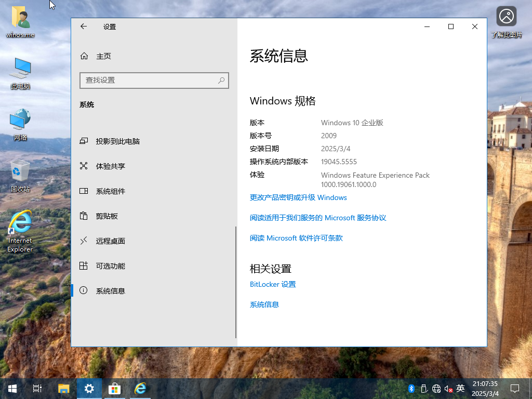Open 体验共享 settings
Image resolution: width=532 pixels, height=399 pixels.
pyautogui.click(x=154, y=166)
